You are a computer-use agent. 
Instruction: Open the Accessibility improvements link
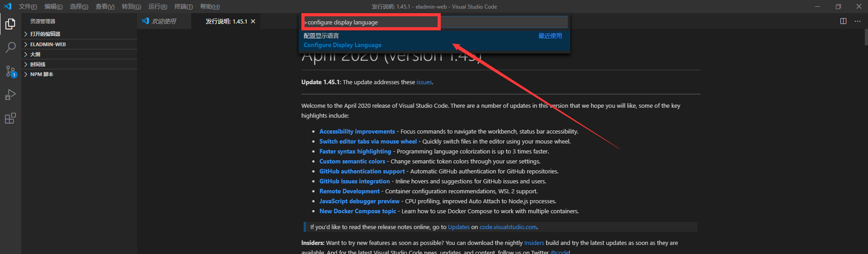pos(357,132)
